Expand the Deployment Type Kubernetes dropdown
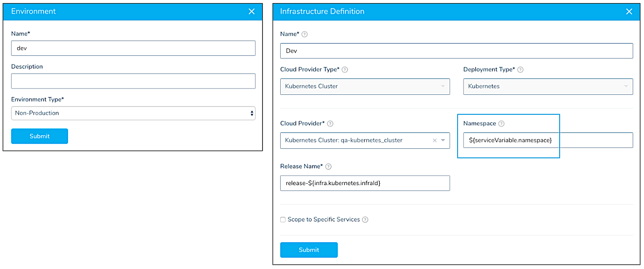 [x=548, y=86]
